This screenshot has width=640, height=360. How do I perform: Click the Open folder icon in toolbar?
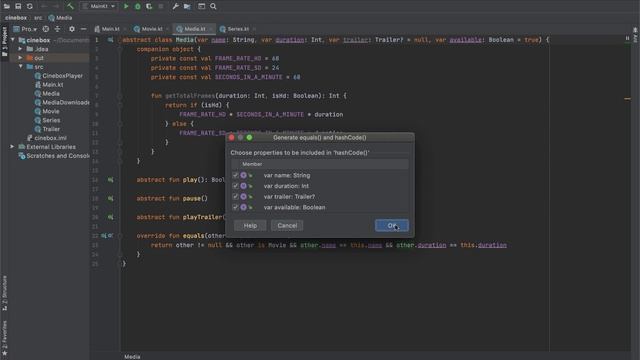pyautogui.click(x=7, y=6)
